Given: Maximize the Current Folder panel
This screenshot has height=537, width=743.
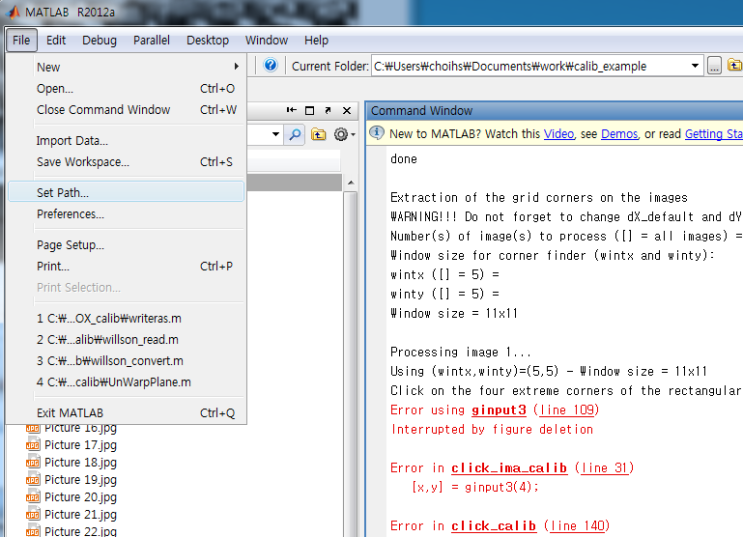Looking at the screenshot, I should pos(309,110).
